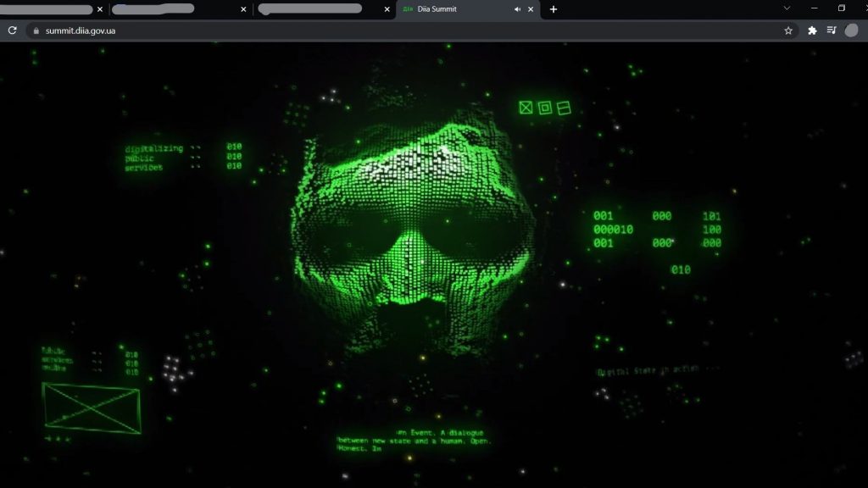Open the browser extensions puzzle icon
This screenshot has height=488, width=868.
(812, 30)
